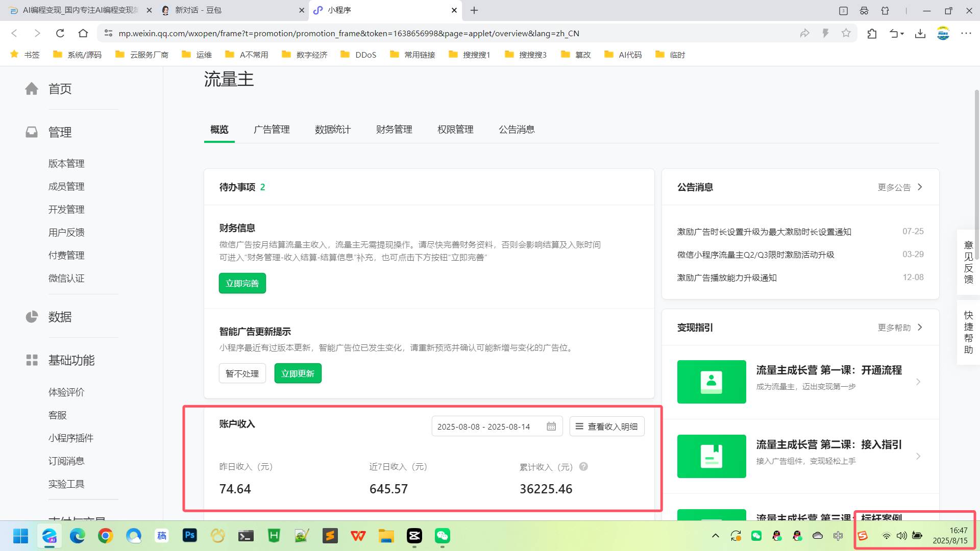Click the inbox icon beside 管理

coord(32,132)
